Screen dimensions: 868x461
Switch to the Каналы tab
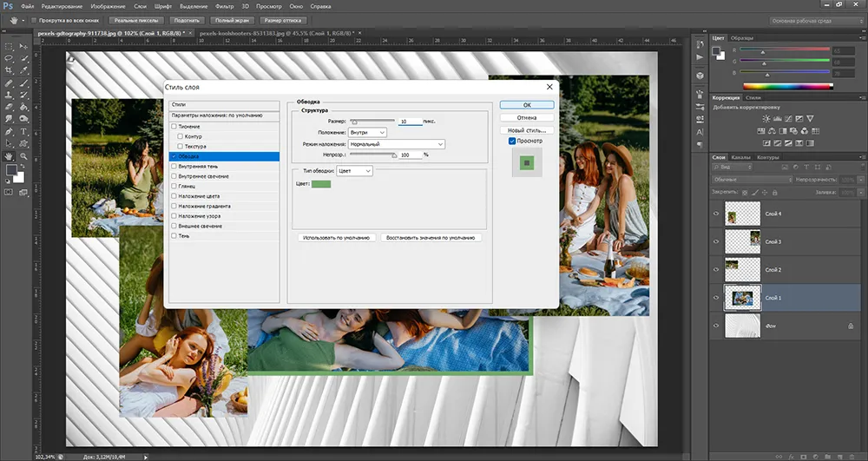(x=740, y=158)
